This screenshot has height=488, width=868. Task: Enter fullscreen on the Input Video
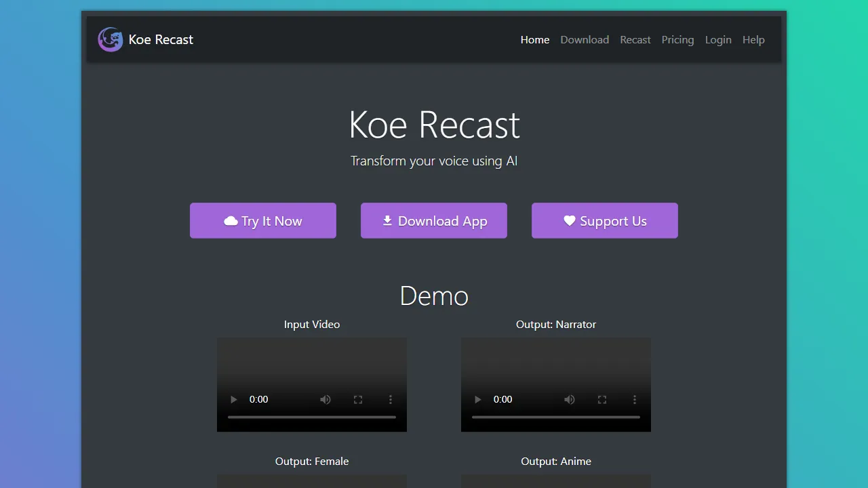[x=358, y=399]
